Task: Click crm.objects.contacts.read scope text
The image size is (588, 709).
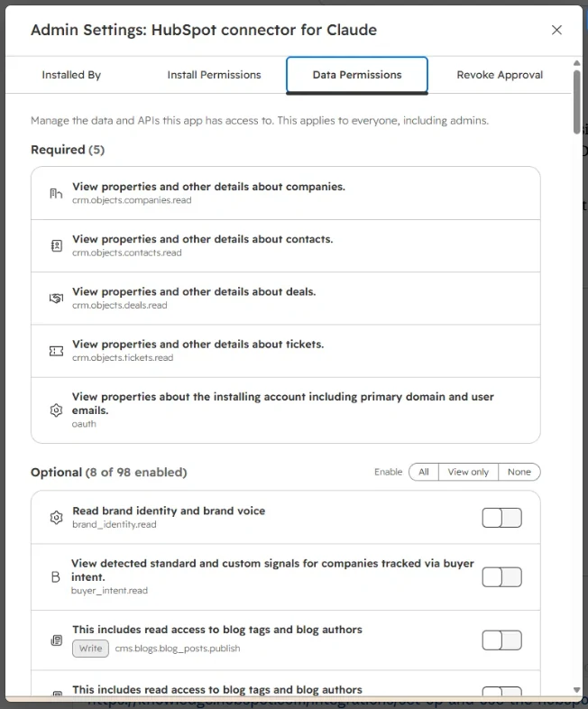Action: coord(127,253)
